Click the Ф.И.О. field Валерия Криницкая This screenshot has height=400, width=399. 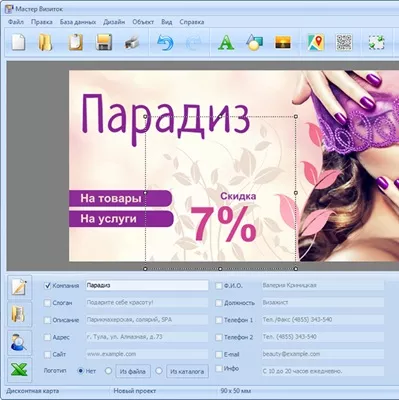pos(323,285)
